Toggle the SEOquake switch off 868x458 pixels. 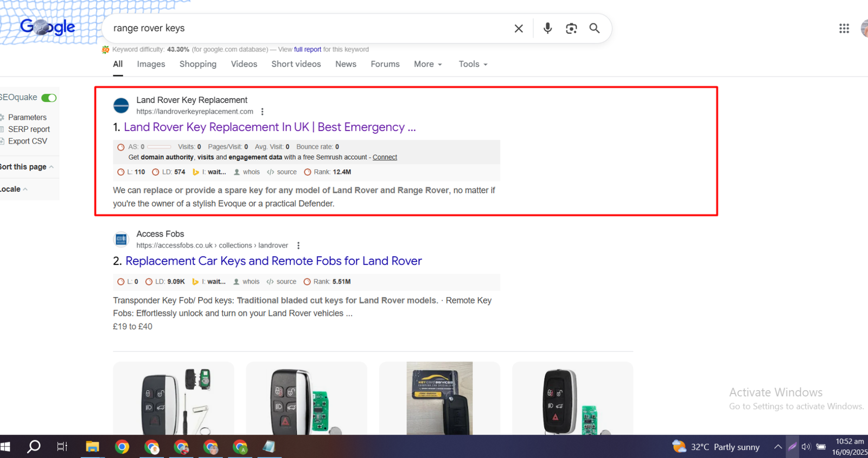[49, 98]
